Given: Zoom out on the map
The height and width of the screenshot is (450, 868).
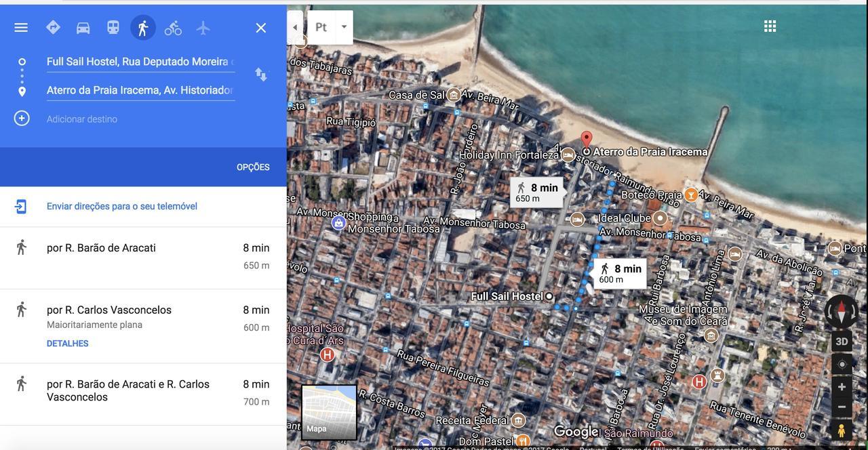Looking at the screenshot, I should click(x=842, y=407).
